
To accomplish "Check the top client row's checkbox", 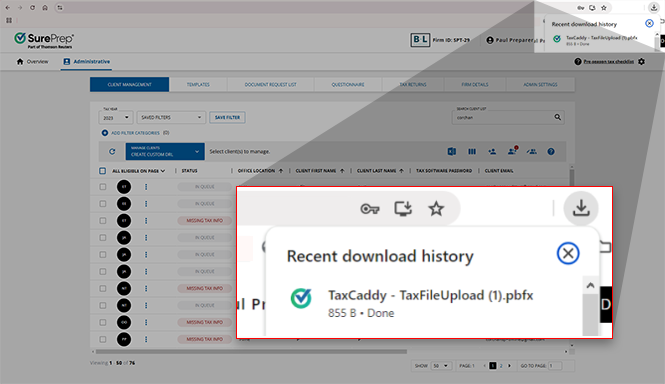I will (x=103, y=187).
